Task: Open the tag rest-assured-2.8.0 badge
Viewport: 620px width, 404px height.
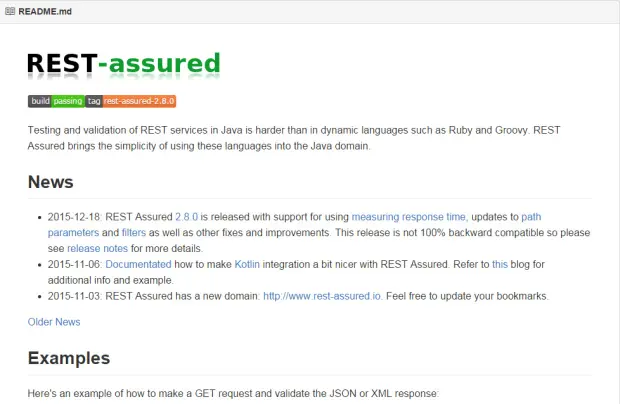Action: click(x=131, y=101)
